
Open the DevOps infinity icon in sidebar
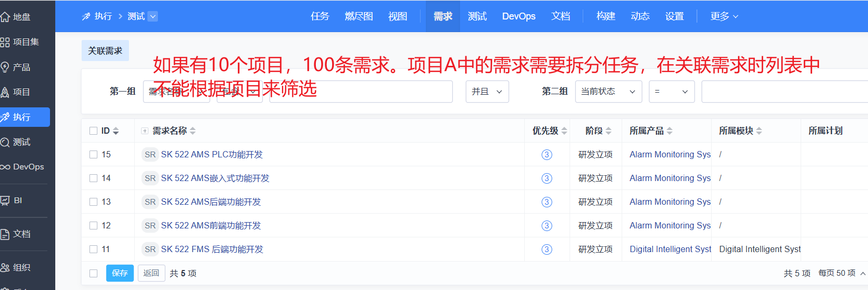coord(5,167)
